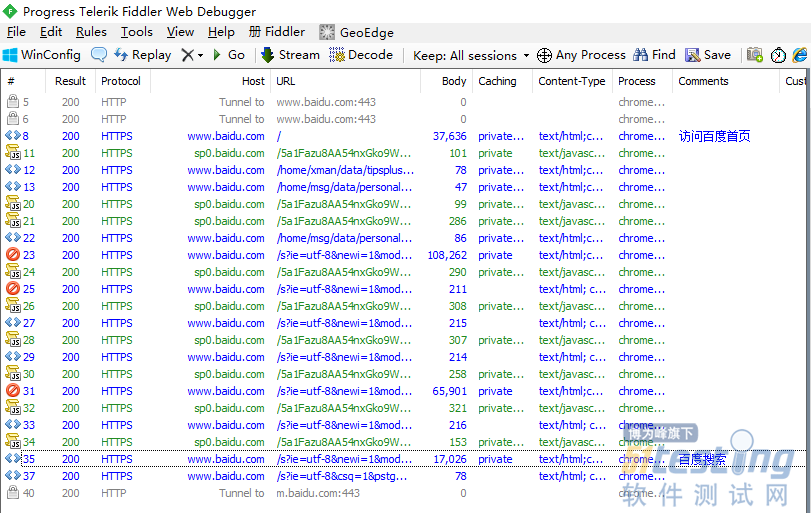The height and width of the screenshot is (513, 811).
Task: Select body size 108,262 in session 23
Action: tap(447, 255)
